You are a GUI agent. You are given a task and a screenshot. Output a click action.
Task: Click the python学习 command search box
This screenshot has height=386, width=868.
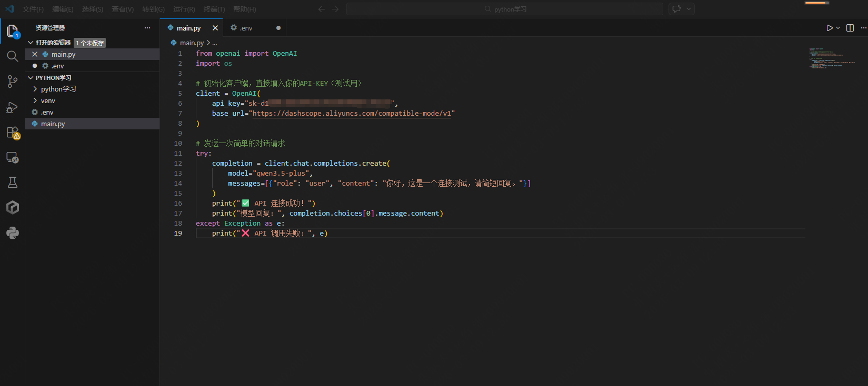click(x=504, y=9)
